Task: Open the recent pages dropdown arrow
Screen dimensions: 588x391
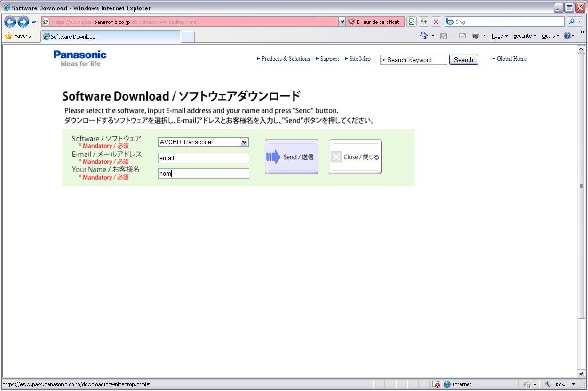Action: [34, 22]
